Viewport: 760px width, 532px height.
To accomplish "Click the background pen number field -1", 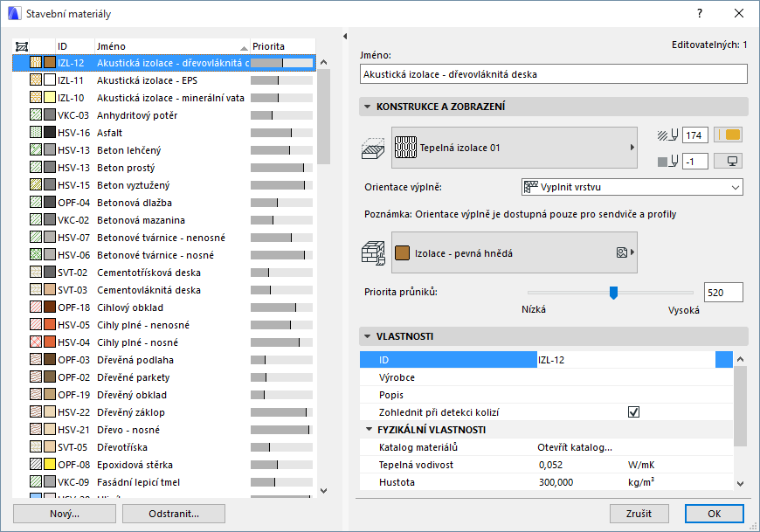I will click(695, 162).
